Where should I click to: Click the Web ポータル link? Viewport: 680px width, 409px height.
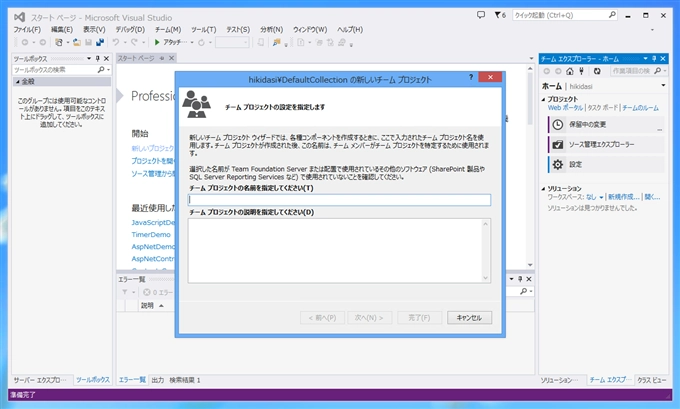coord(565,108)
